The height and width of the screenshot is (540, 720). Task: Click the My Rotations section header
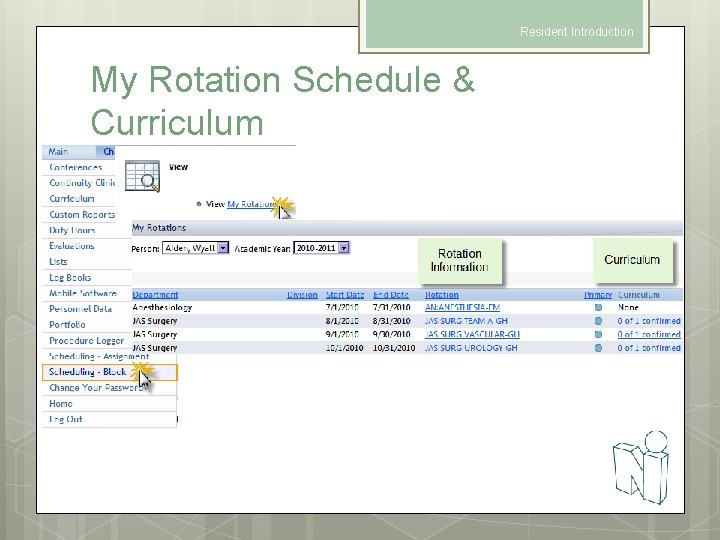pos(407,228)
